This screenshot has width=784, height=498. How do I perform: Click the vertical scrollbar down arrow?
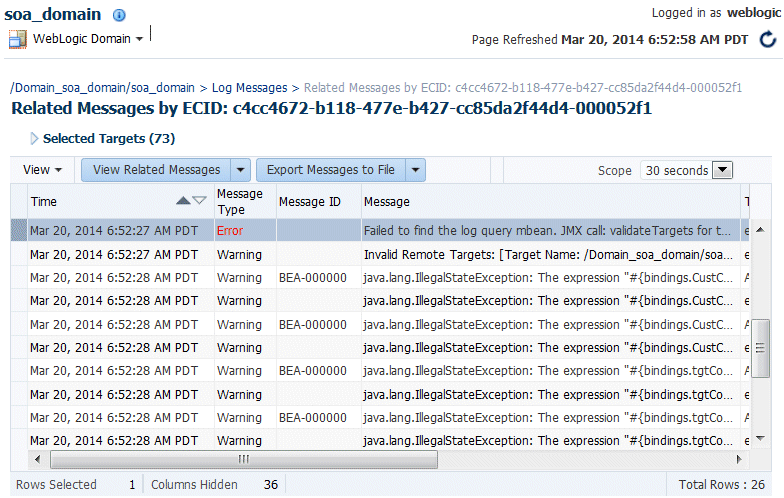coord(760,438)
